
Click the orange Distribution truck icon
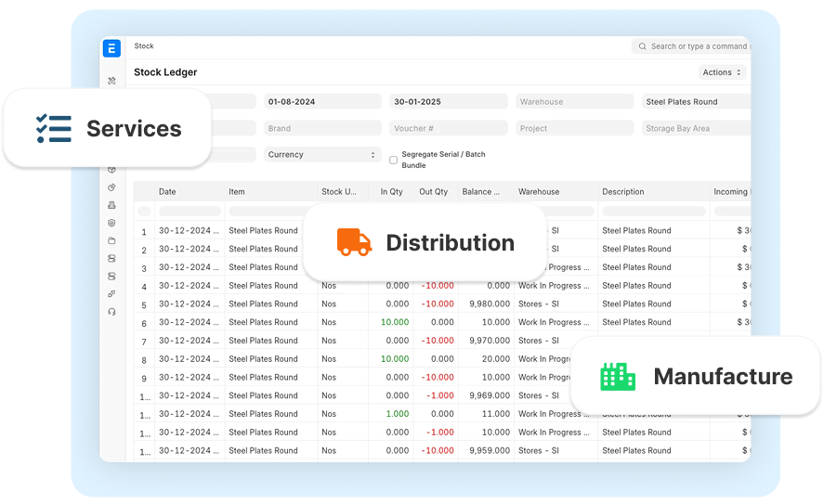(x=353, y=242)
